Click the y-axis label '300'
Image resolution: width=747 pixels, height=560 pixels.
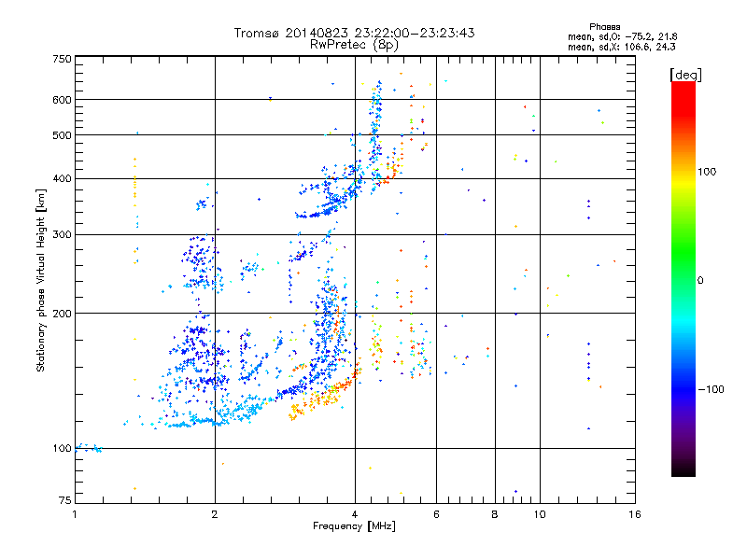pyautogui.click(x=62, y=235)
